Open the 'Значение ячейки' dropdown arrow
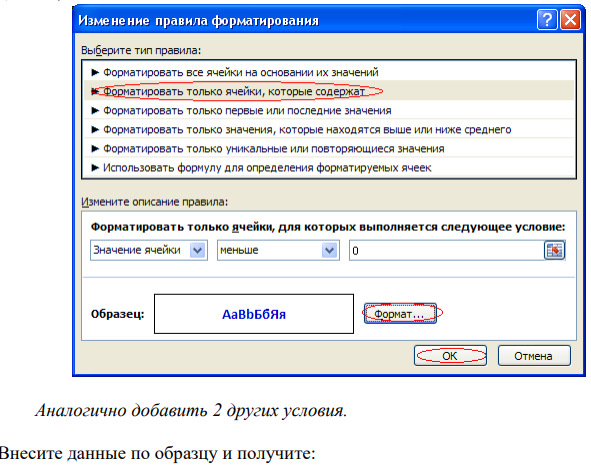 (x=198, y=250)
